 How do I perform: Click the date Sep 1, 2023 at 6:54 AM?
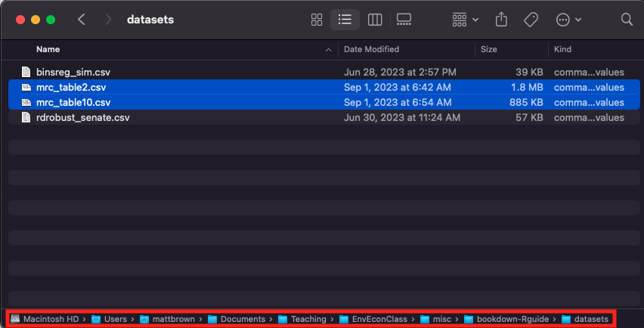398,102
